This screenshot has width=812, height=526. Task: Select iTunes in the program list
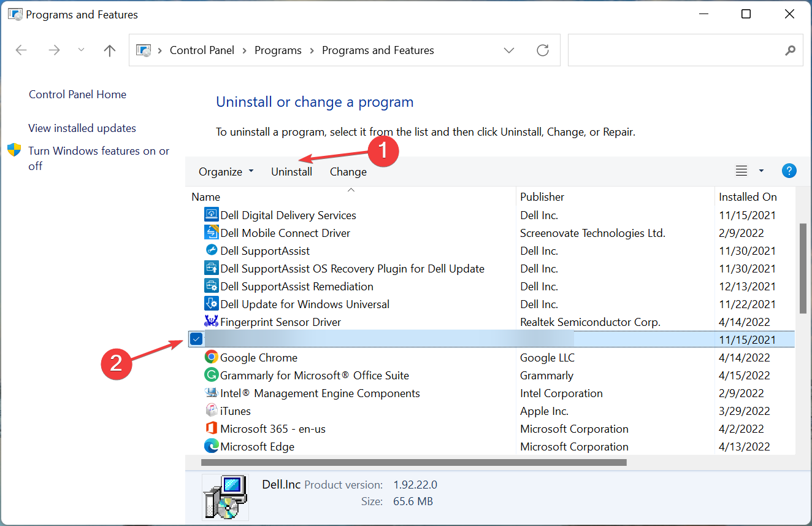coord(490,411)
